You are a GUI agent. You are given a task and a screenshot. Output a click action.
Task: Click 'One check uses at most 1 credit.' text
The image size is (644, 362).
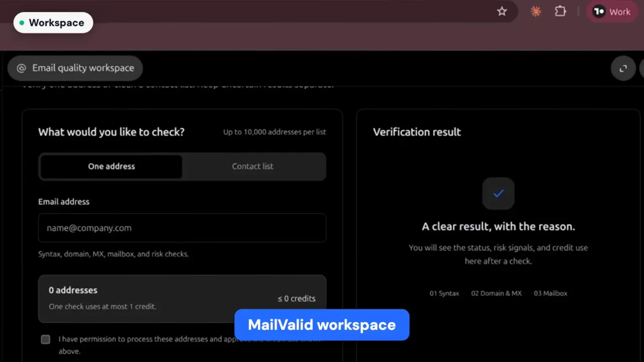(x=103, y=307)
